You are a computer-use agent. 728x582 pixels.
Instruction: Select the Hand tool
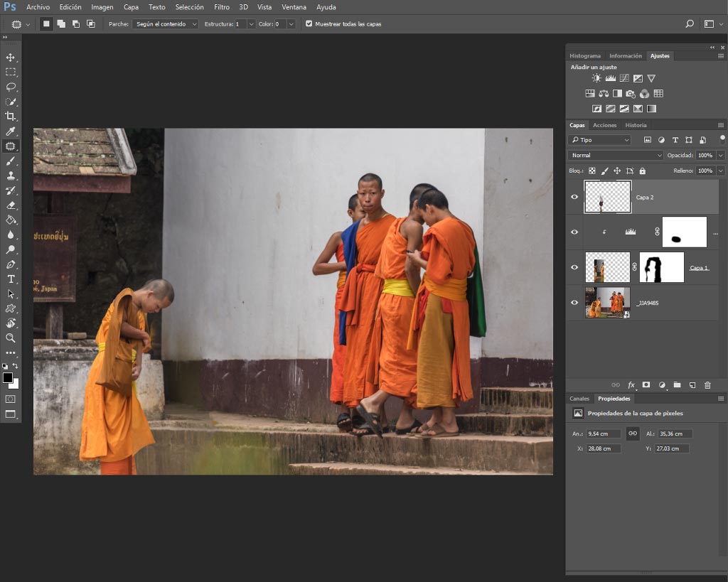coord(10,323)
